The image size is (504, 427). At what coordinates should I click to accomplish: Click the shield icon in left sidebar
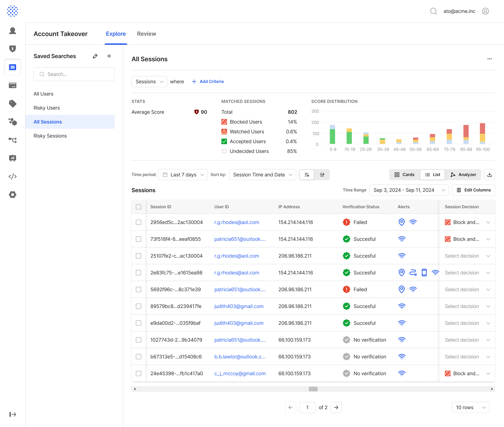(13, 49)
